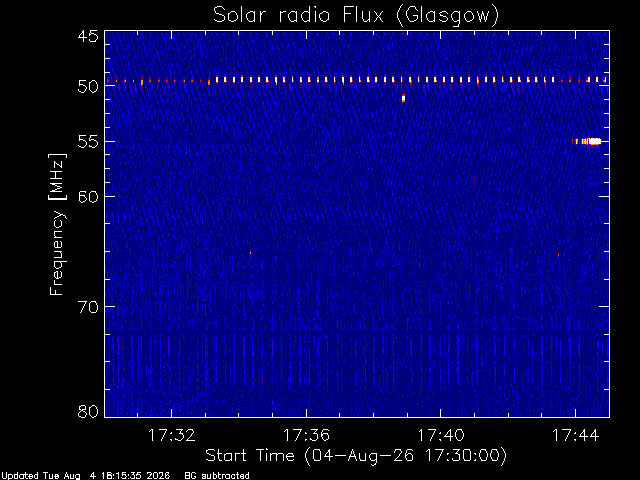The image size is (640, 480).
Task: Click the 80 frequency axis label
Action: pyautogui.click(x=88, y=411)
